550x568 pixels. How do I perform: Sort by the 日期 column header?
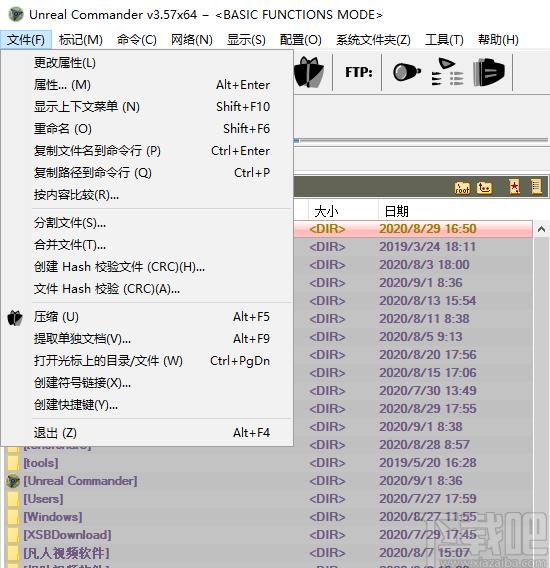coord(455,211)
